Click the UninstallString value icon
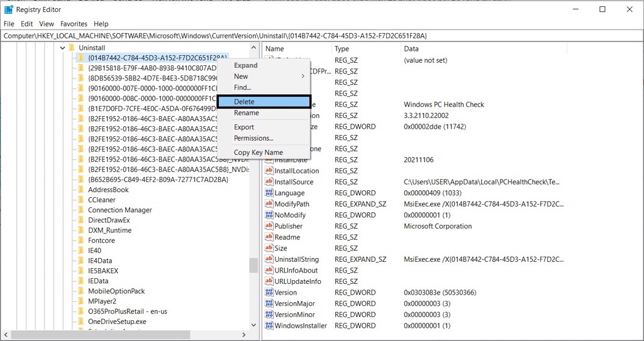Viewport: 644px width, 341px height. 269,259
